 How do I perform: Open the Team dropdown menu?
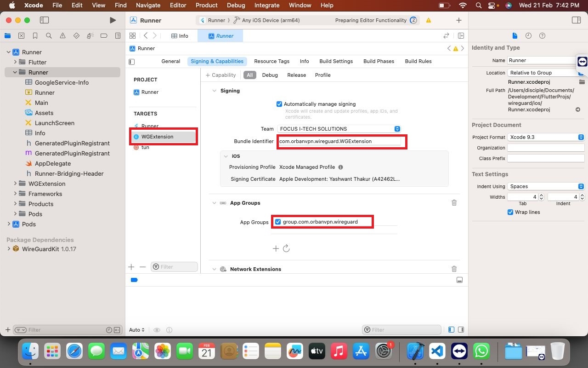pos(339,129)
